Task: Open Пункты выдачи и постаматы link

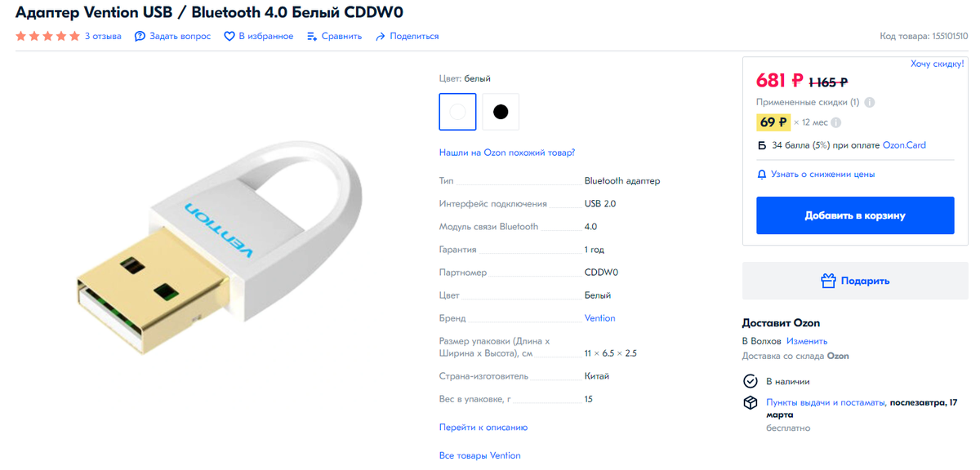Action: point(826,403)
